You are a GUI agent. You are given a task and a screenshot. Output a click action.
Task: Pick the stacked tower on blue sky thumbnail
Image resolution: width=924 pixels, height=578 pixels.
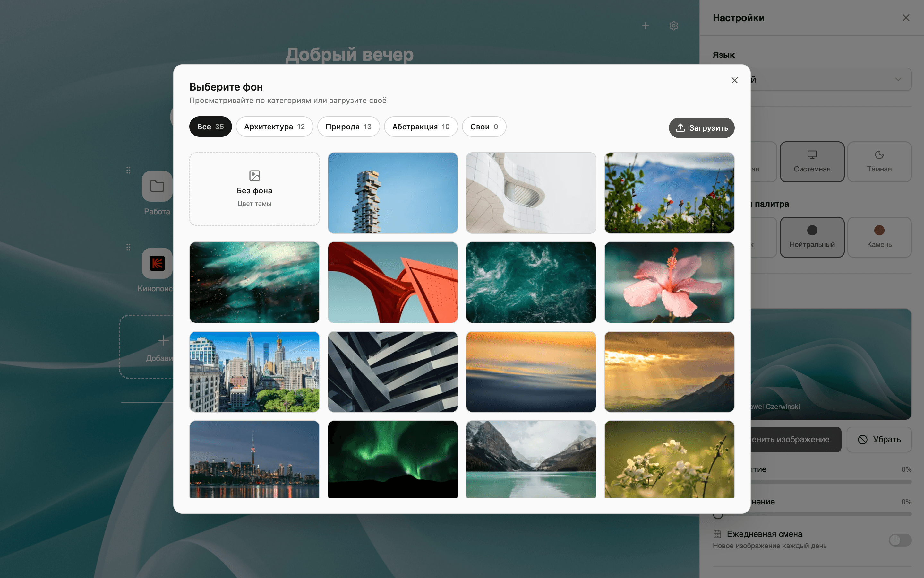(x=392, y=193)
